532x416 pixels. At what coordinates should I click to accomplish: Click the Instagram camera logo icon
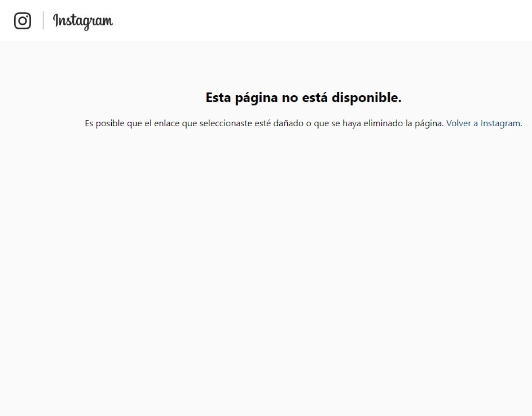(x=23, y=21)
